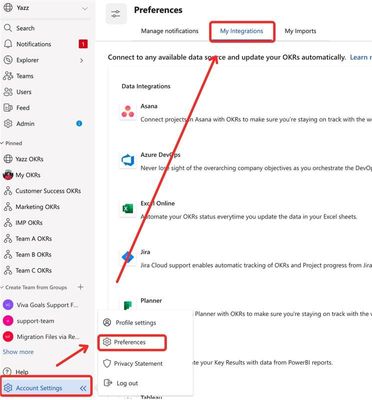Open the Teams people icon
Viewport: 372px width, 400px height.
click(8, 76)
